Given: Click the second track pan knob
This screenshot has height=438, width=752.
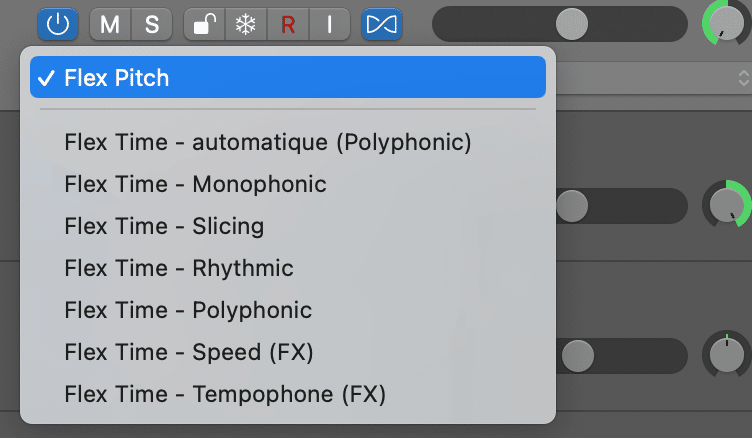Looking at the screenshot, I should pos(727,204).
